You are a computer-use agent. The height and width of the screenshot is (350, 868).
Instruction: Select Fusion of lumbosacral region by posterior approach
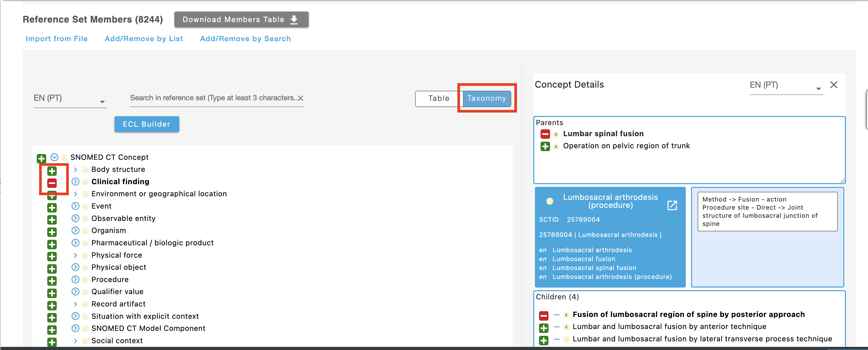pos(688,315)
